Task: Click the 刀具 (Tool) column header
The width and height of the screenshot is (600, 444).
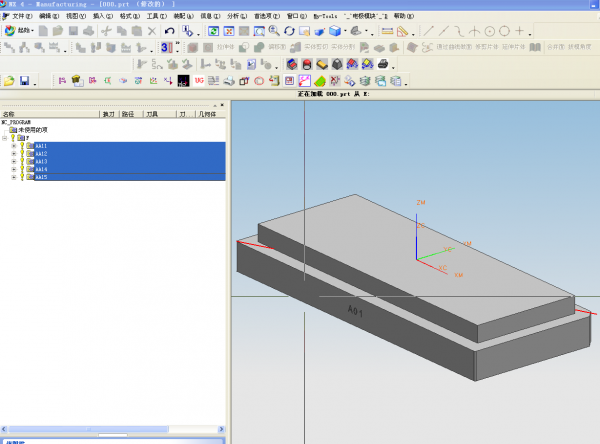Action: point(159,114)
